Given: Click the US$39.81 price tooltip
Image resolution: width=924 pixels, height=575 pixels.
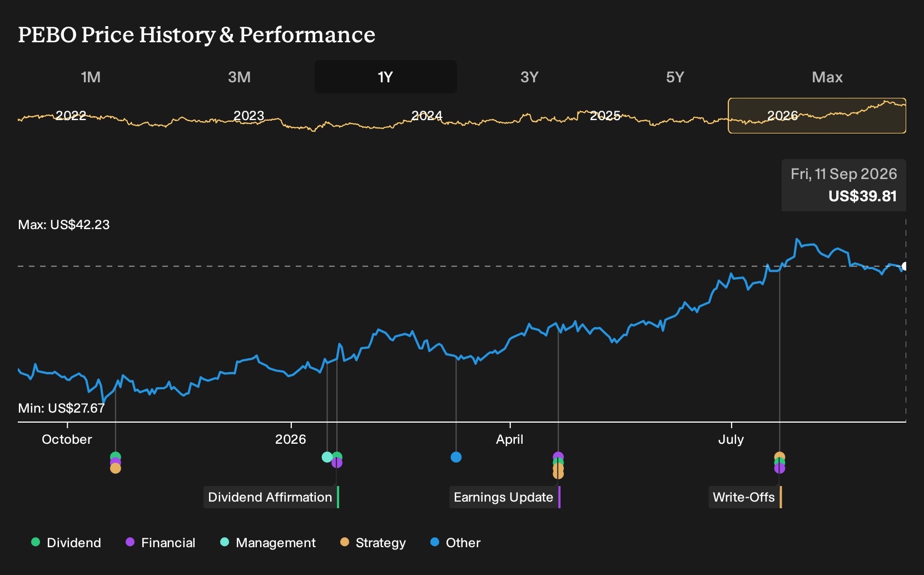Looking at the screenshot, I should pos(863,196).
